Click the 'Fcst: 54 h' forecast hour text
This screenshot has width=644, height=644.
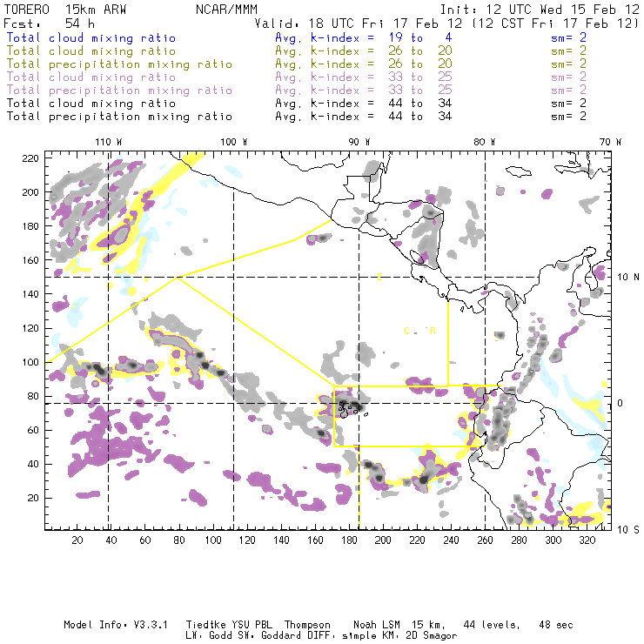(x=49, y=23)
